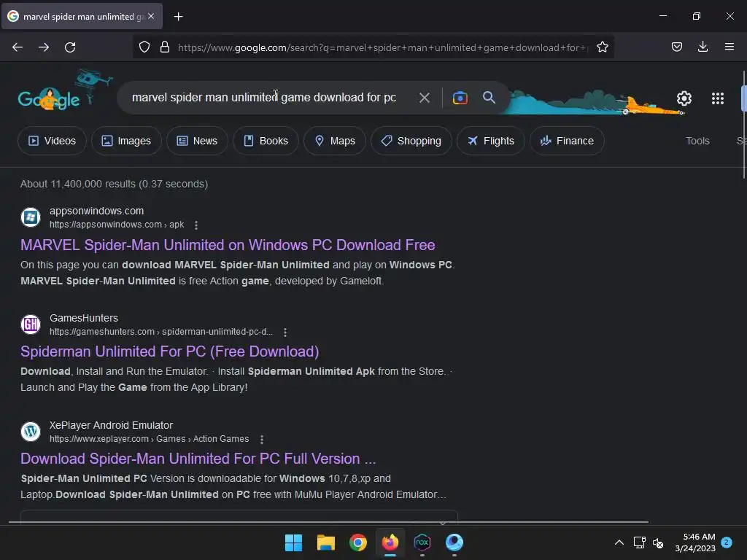The width and height of the screenshot is (747, 560).
Task: Open the notification count badge
Action: click(x=727, y=542)
